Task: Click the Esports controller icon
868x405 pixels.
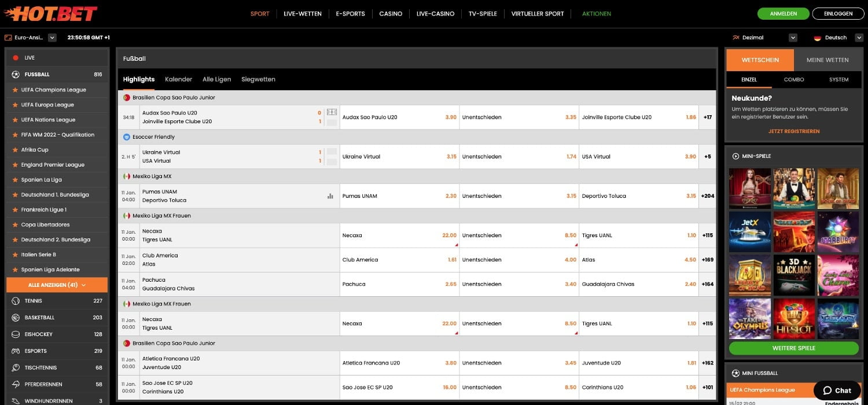Action: (x=16, y=351)
